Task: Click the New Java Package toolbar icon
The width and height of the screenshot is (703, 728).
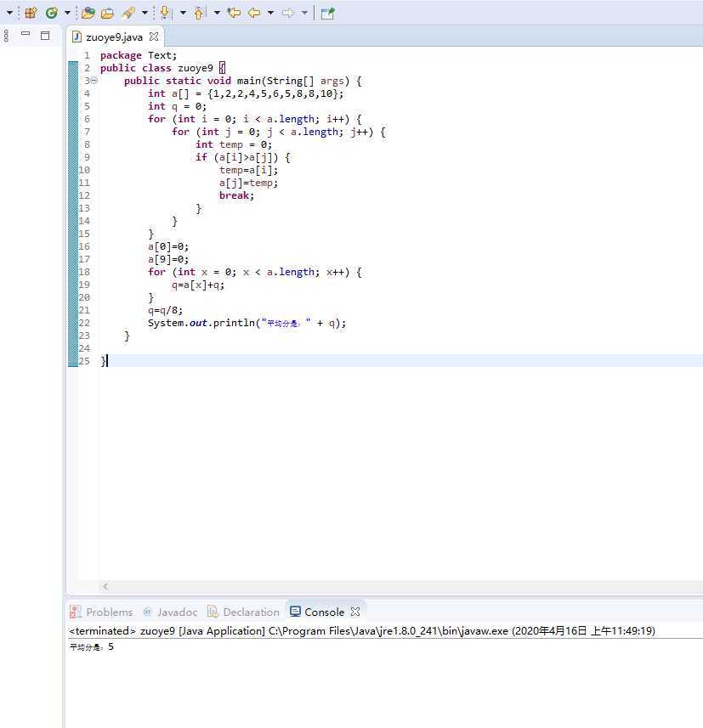Action: click(x=31, y=13)
